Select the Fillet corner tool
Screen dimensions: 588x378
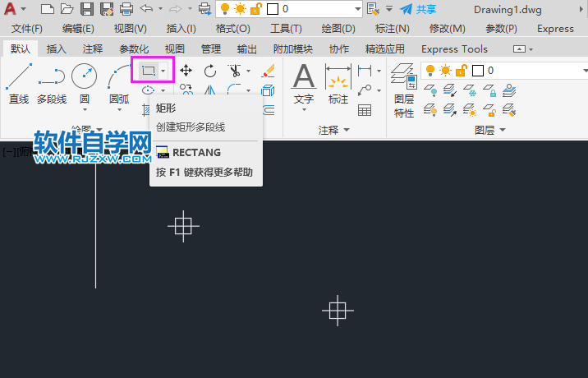234,90
